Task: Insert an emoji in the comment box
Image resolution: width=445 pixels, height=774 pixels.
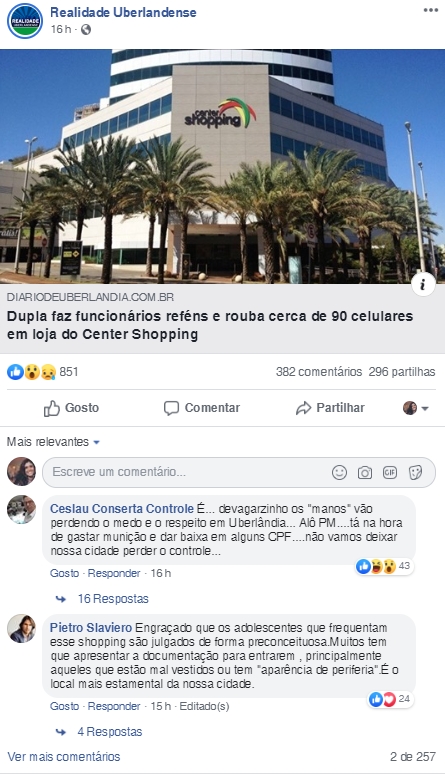Action: 339,472
